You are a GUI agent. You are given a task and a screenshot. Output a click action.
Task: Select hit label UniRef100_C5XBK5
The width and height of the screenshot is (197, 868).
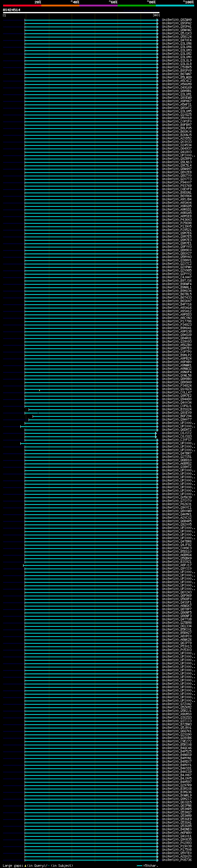point(177,67)
